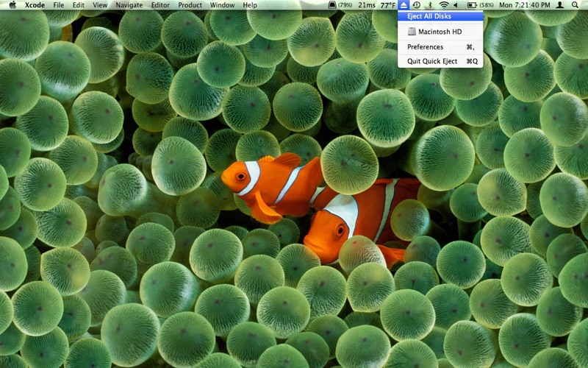This screenshot has height=368, width=588.
Task: Click the Bluetooth menu bar icon
Action: [431, 5]
